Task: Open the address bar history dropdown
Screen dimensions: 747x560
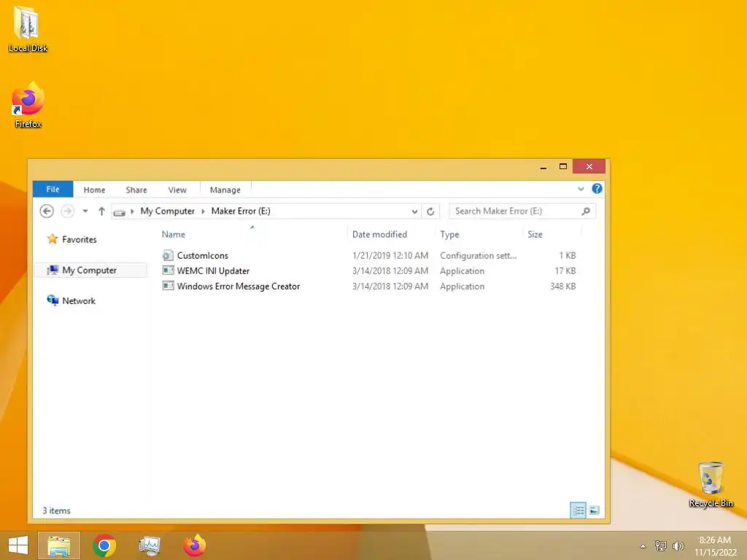Action: [x=414, y=211]
